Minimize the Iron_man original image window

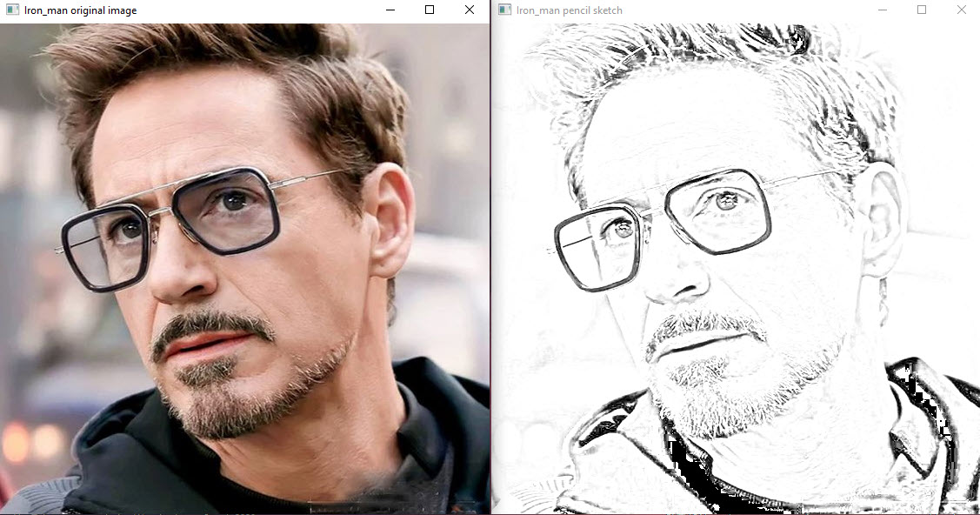tap(390, 10)
